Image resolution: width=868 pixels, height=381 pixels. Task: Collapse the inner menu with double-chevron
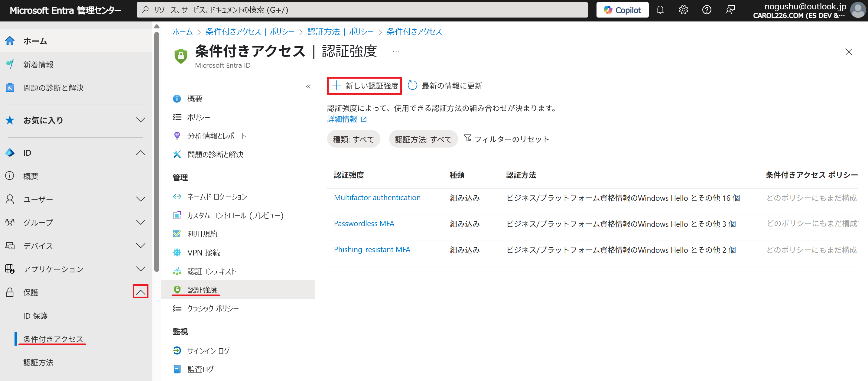[308, 86]
